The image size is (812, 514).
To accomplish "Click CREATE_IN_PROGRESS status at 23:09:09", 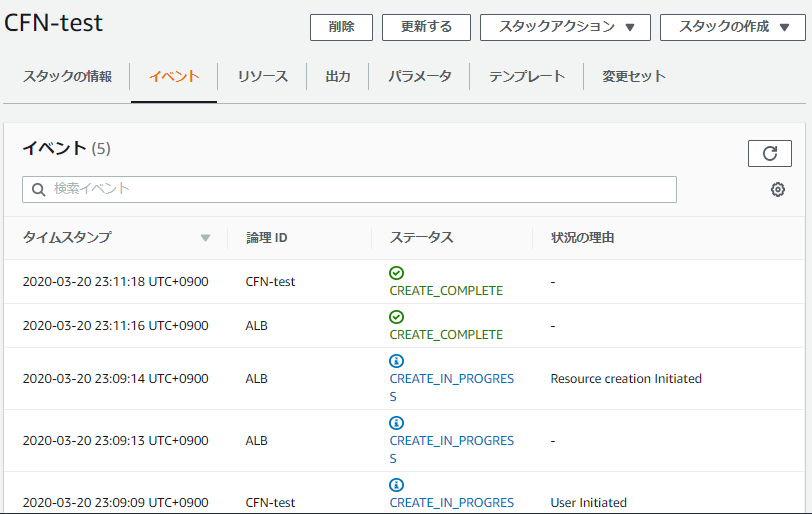I will (452, 503).
